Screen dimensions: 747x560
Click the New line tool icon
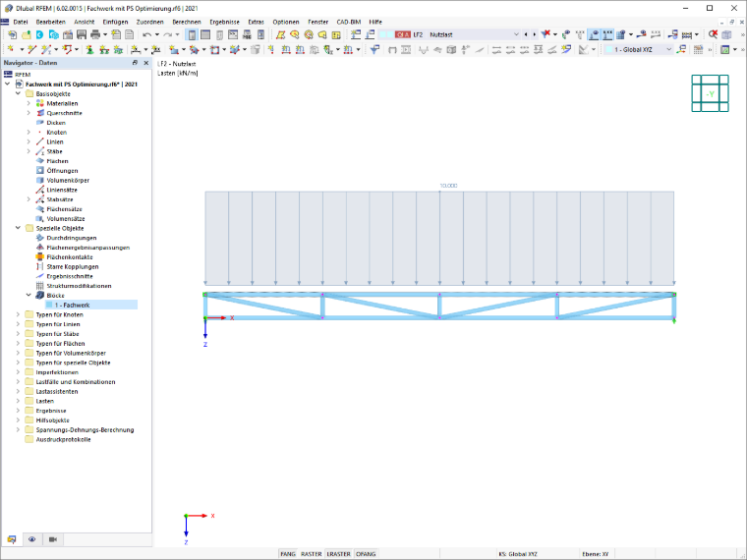31,49
